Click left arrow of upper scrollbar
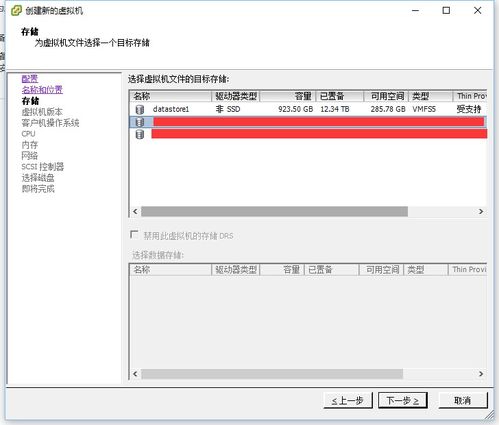 coord(135,211)
